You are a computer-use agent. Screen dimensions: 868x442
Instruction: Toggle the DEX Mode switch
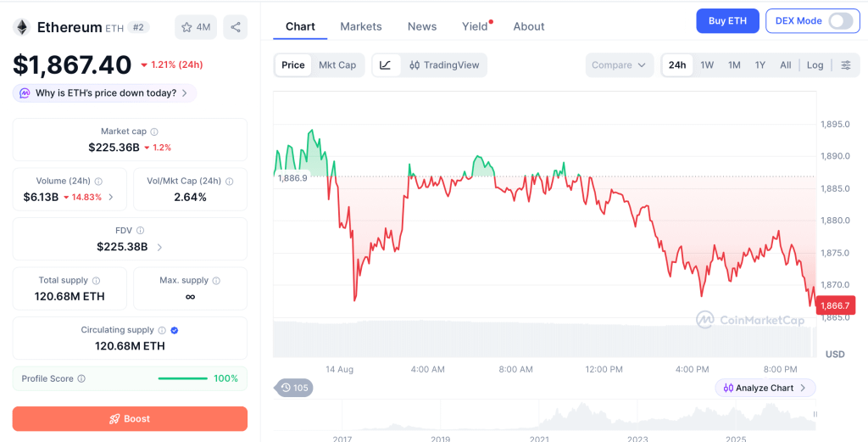click(840, 21)
